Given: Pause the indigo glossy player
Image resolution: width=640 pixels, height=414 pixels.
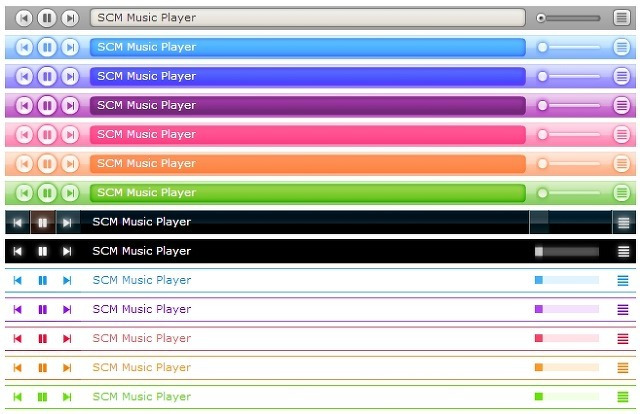Looking at the screenshot, I should click(47, 76).
